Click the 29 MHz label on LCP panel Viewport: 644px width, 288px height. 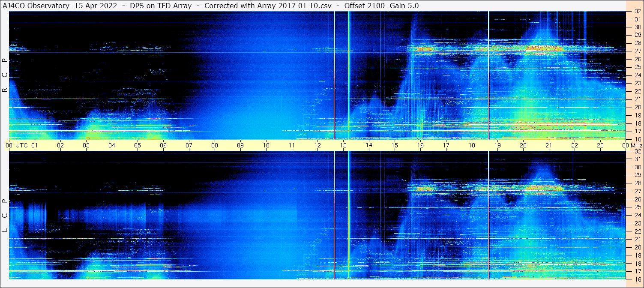click(x=637, y=175)
